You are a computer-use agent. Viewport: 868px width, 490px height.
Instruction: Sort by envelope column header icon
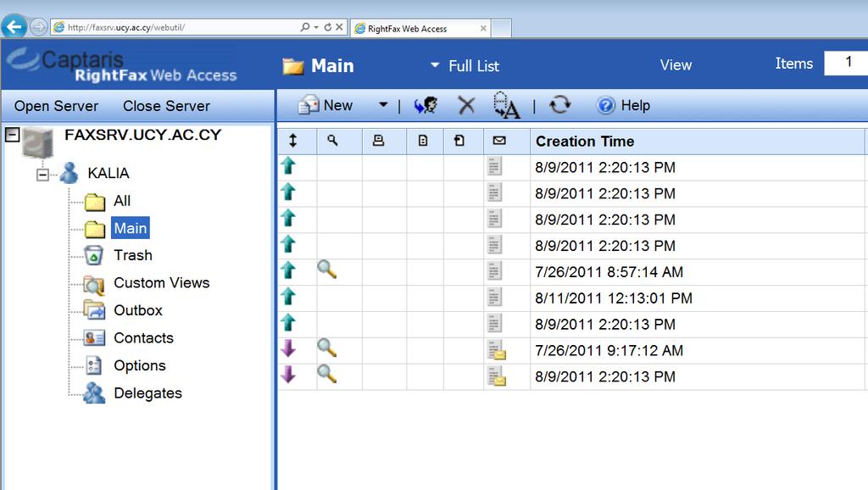[x=499, y=141]
